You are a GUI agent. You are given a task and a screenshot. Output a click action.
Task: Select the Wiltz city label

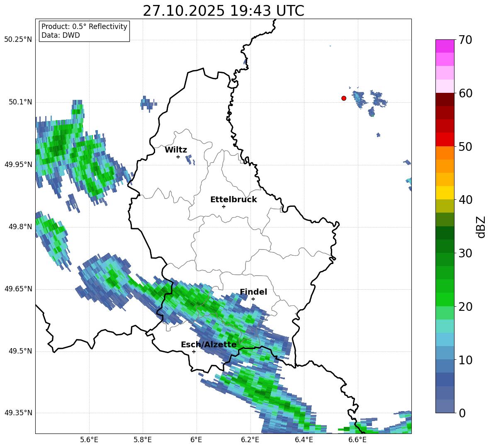point(176,150)
